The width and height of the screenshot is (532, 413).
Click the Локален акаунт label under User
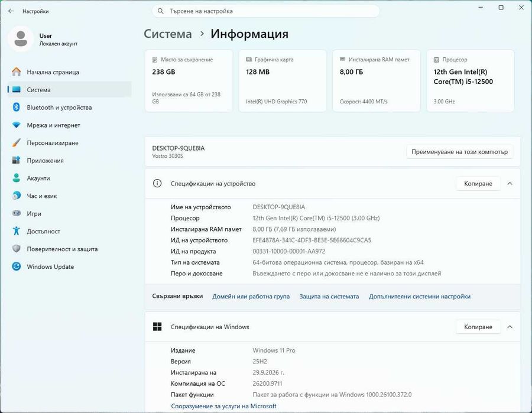click(x=59, y=44)
